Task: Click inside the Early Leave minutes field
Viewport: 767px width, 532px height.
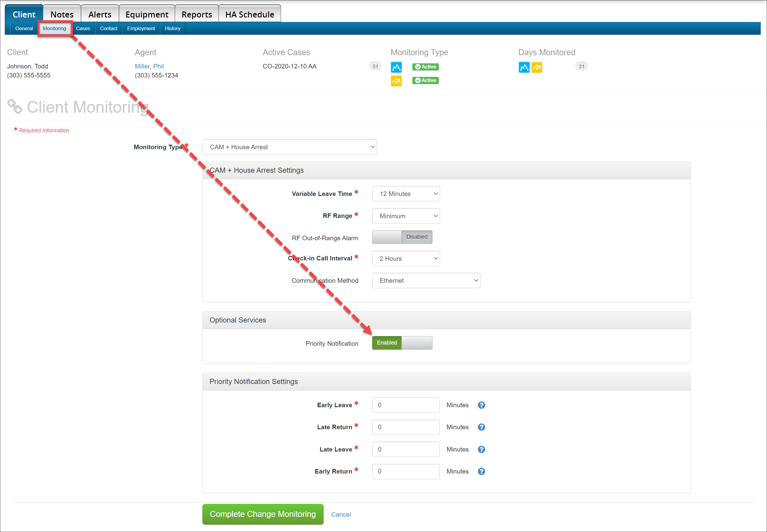Action: coord(405,405)
